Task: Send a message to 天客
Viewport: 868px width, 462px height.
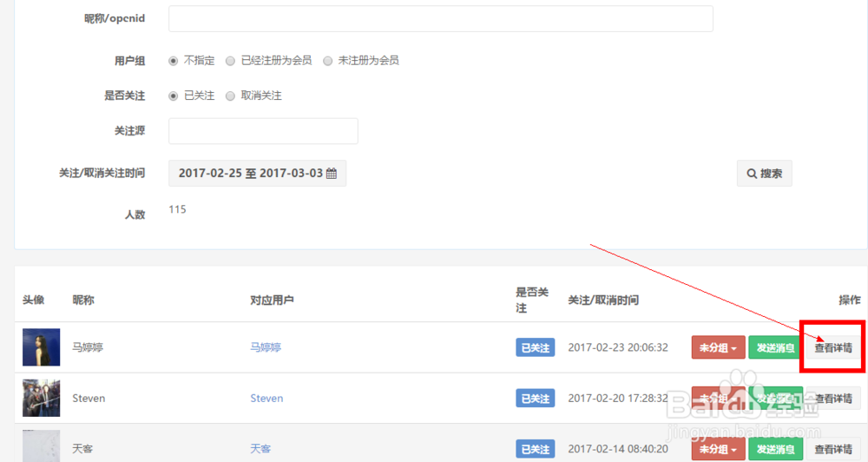Action: point(775,449)
